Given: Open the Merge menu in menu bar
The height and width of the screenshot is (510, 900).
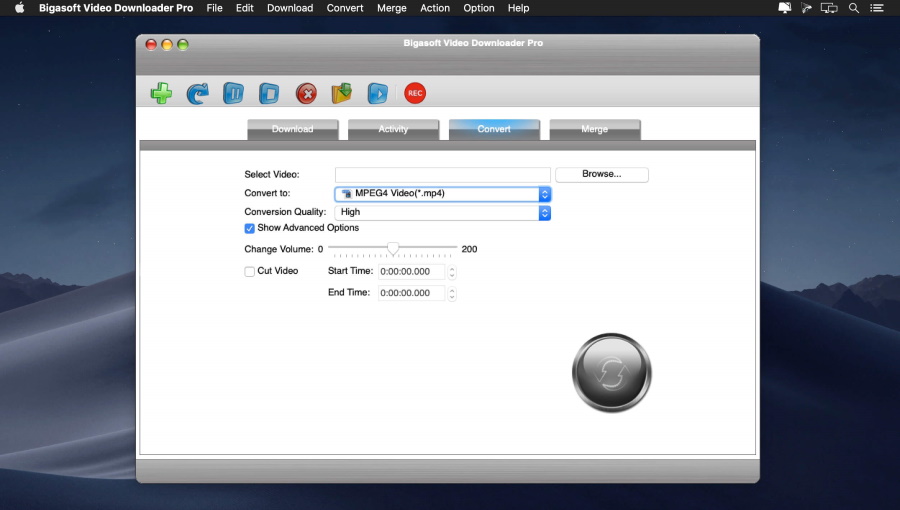Looking at the screenshot, I should (x=391, y=8).
